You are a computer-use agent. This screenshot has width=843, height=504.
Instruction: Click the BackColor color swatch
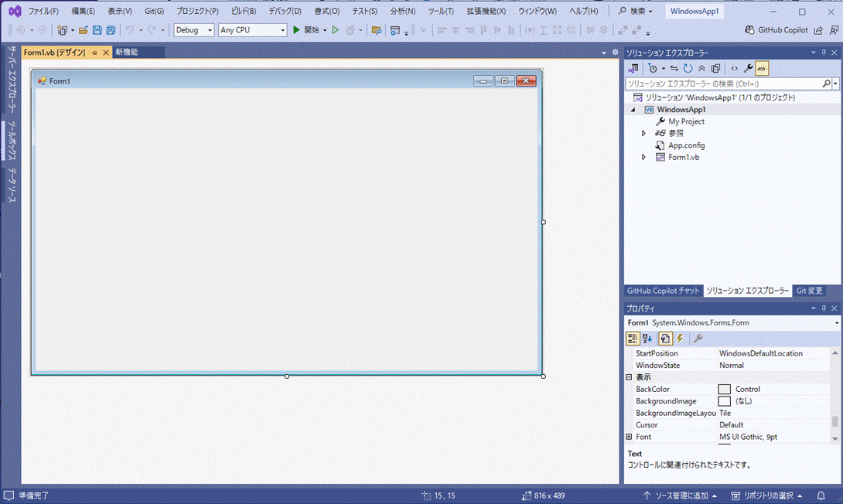click(x=724, y=390)
